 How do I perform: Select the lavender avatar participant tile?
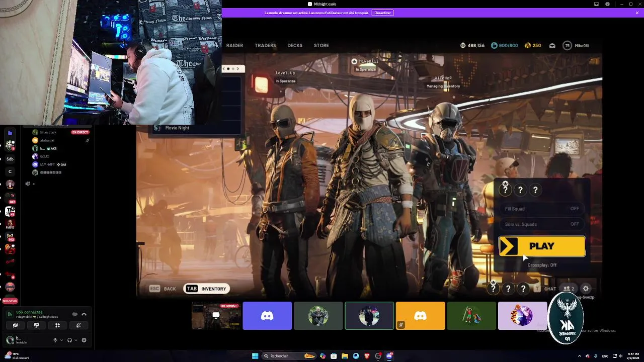click(x=522, y=316)
